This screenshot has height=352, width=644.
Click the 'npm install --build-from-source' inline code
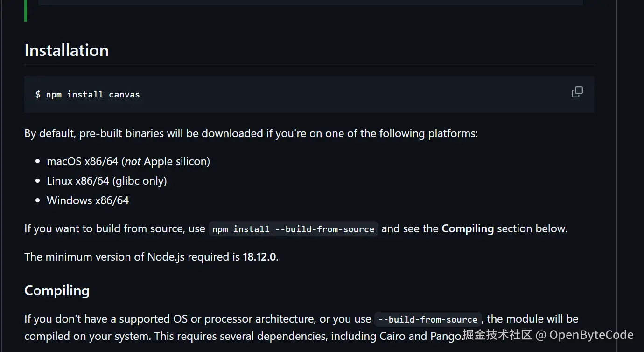point(293,229)
